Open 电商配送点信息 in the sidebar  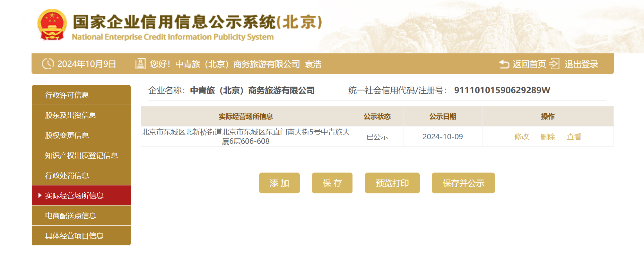[x=81, y=216]
